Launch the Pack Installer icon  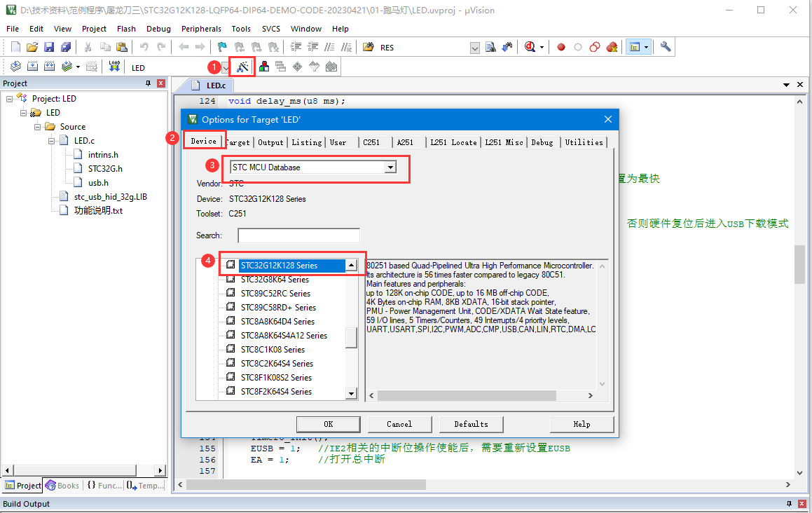(331, 67)
